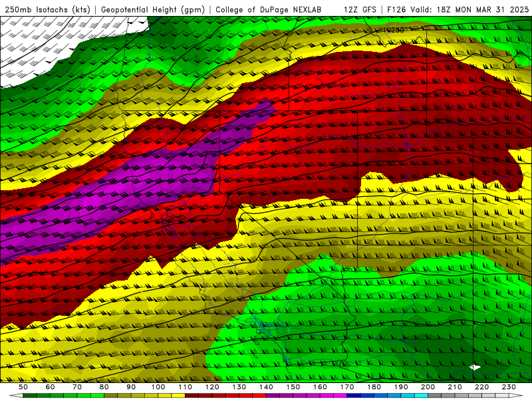Click the left arrow end of the color bar

pyautogui.click(x=16, y=396)
